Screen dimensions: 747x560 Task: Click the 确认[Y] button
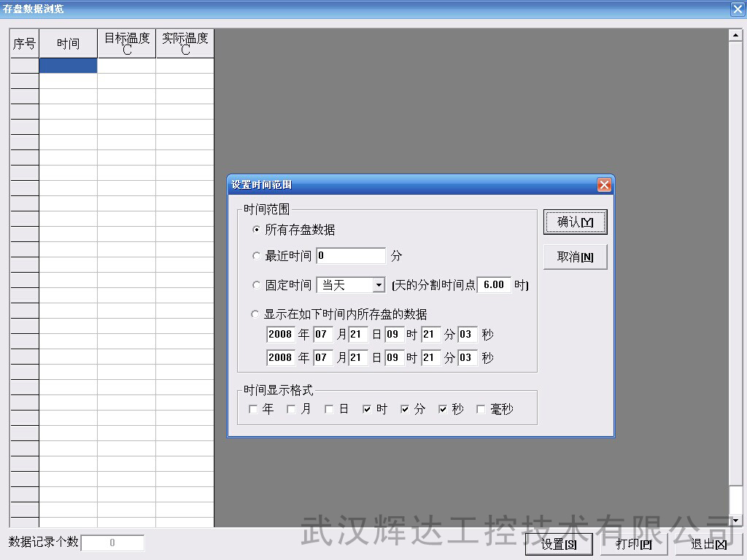[575, 222]
